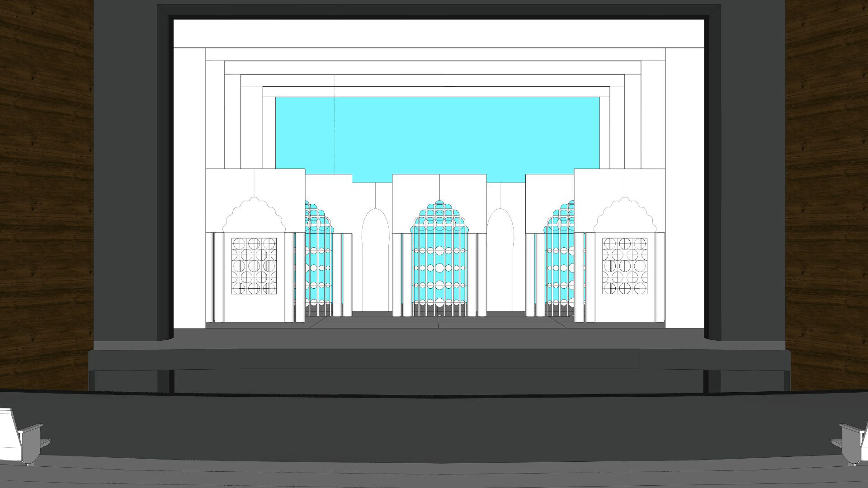The height and width of the screenshot is (488, 868).
Task: Click the right circular lattice window panel
Action: 624,267
